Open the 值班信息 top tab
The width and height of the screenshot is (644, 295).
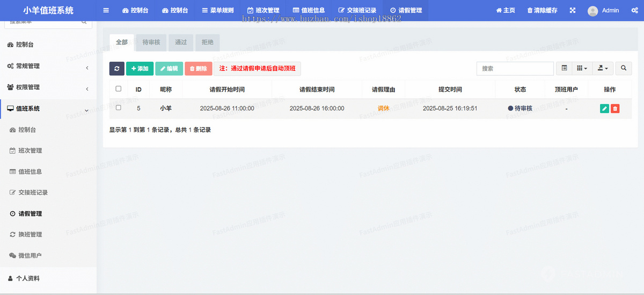point(309,10)
